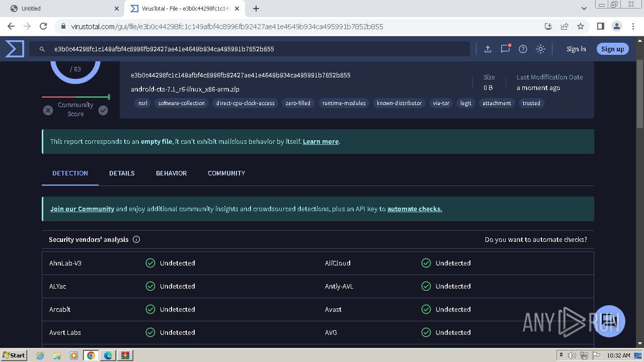Click the AhnLab-V3 vendor name
Viewport: 644px width, 362px height.
[x=65, y=263]
